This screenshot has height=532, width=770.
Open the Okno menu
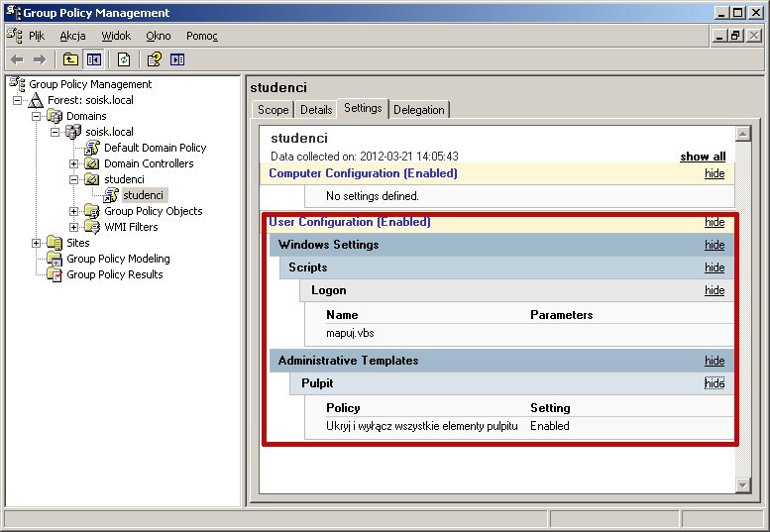pyautogui.click(x=159, y=36)
